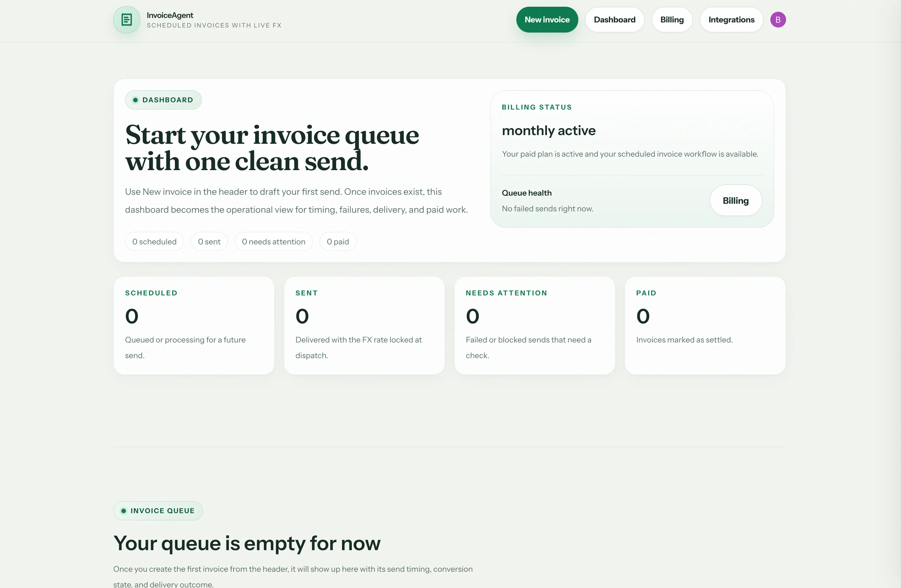Open the NEEDS ATTENTION stat card
The image size is (901, 588).
click(535, 325)
